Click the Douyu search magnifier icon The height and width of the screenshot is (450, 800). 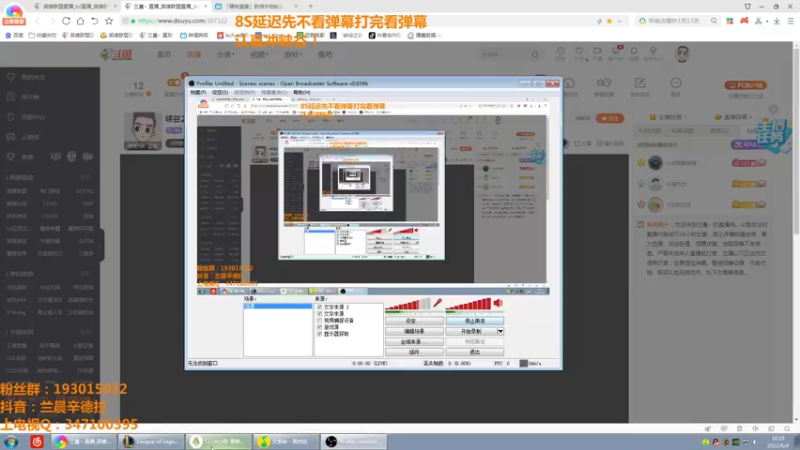click(x=535, y=54)
